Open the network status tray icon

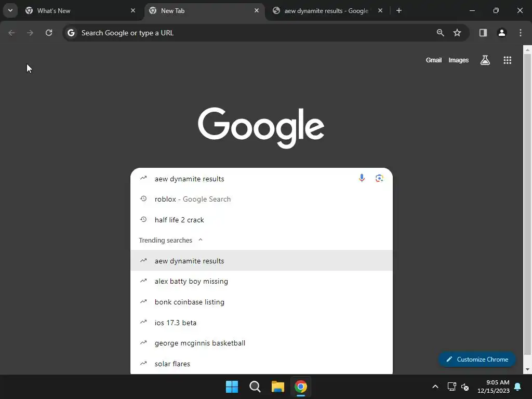tap(451, 387)
